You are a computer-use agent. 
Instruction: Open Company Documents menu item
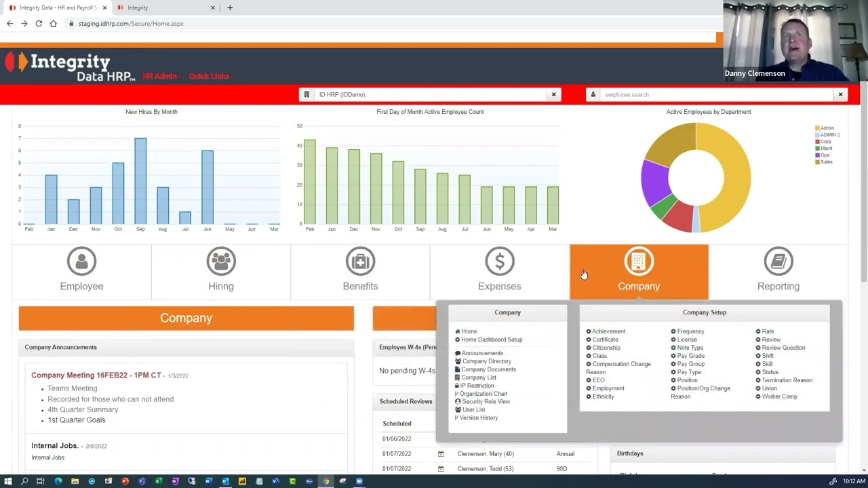(486, 369)
